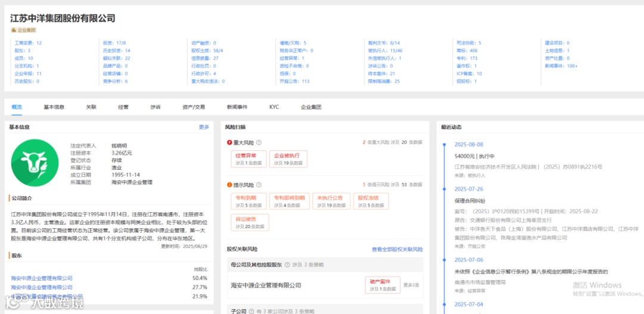Click the 2025-07-06 timeline entry date
This screenshot has width=644, height=314.
point(469,260)
